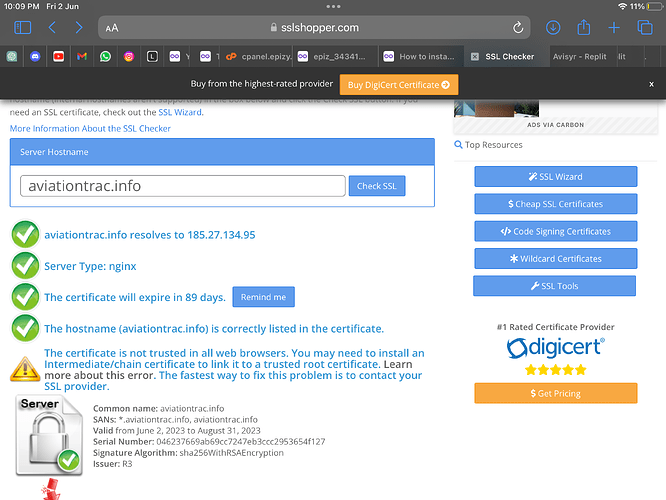Tap the Wi-Fi status icon
This screenshot has height=500, width=666.
[622, 6]
